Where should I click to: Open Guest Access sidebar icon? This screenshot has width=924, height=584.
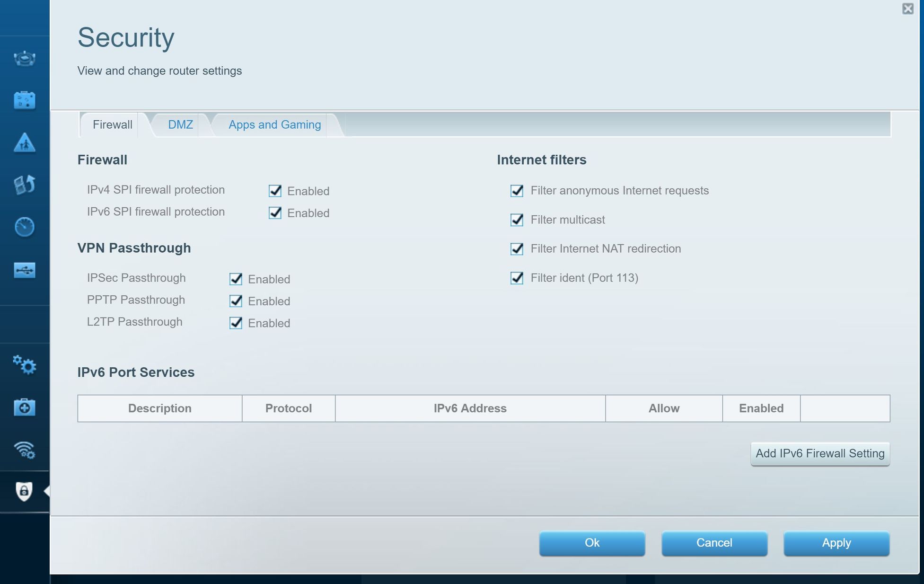tap(24, 100)
